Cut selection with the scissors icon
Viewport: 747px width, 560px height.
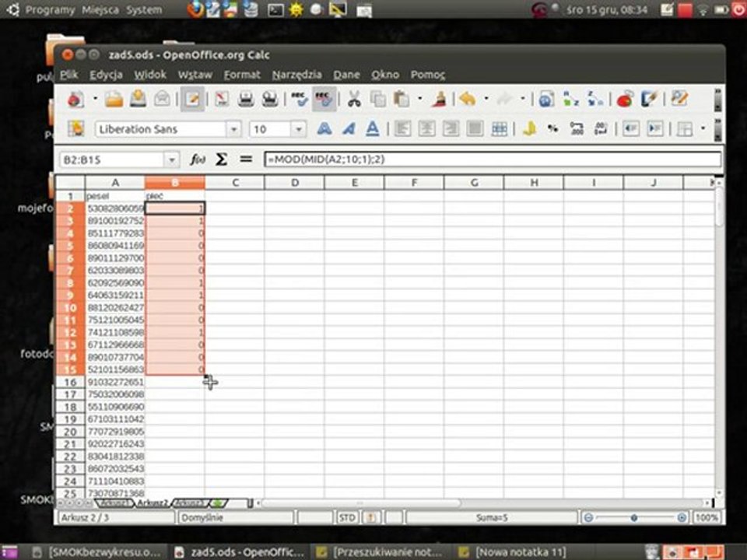click(x=353, y=99)
